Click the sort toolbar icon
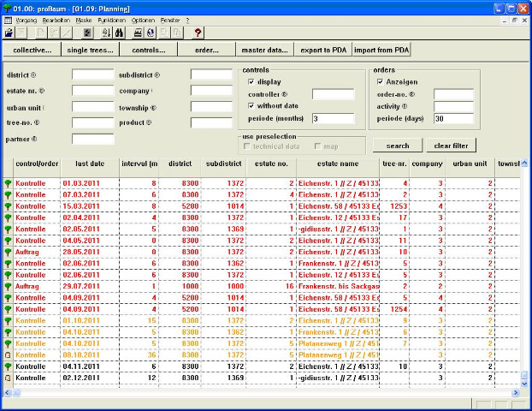The width and height of the screenshot is (532, 411). point(106,33)
